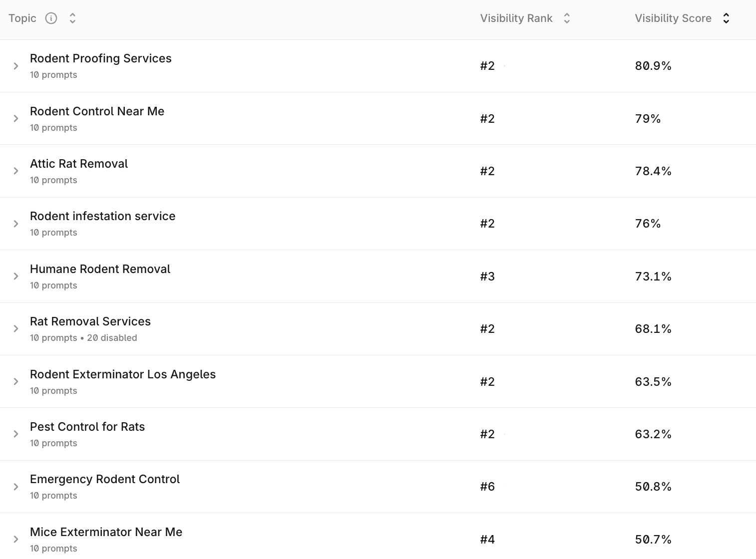This screenshot has width=756, height=559.
Task: Expand Rodent Exterminator Los Angeles chevron
Action: pyautogui.click(x=16, y=382)
